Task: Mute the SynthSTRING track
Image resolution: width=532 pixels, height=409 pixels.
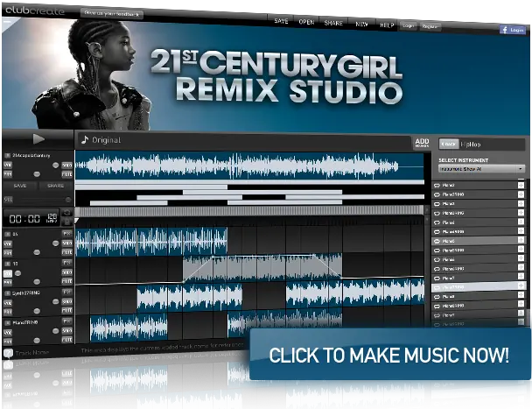Action: click(66, 311)
